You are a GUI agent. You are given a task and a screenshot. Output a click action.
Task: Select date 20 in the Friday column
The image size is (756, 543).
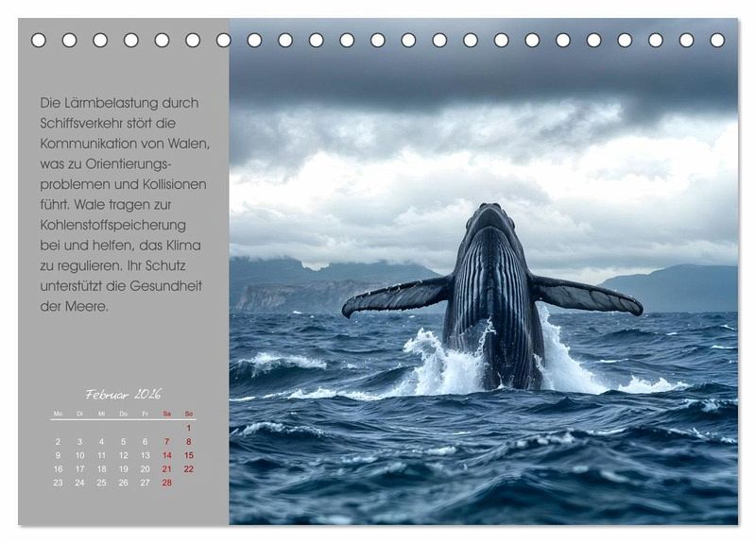tap(145, 468)
